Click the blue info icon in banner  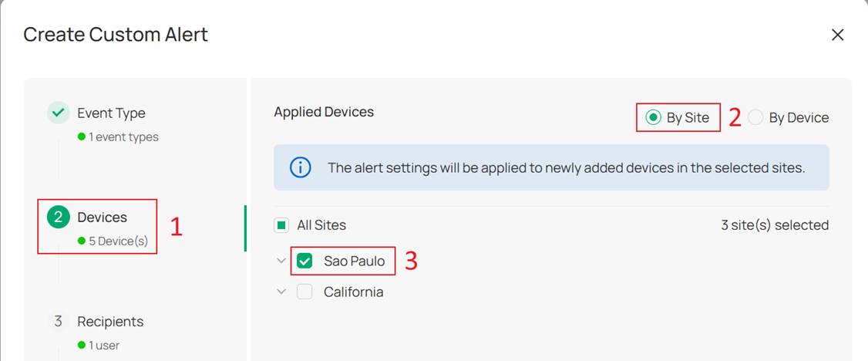[x=300, y=167]
